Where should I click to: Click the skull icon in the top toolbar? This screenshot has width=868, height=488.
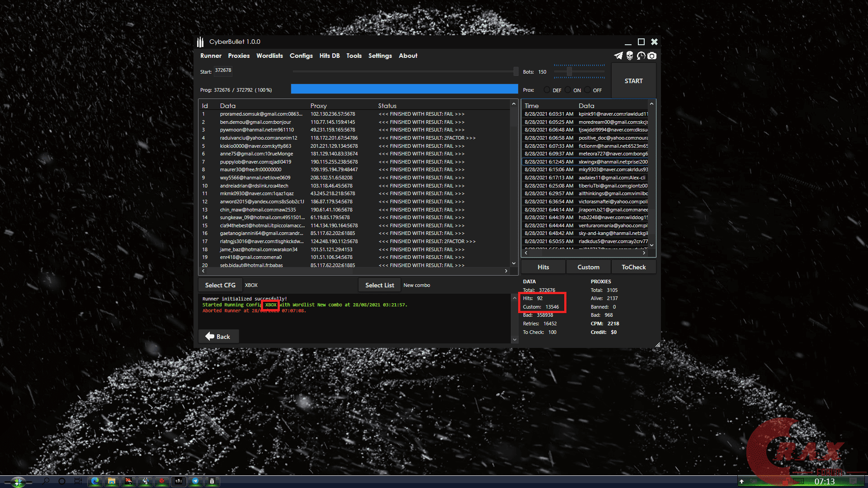coord(630,56)
